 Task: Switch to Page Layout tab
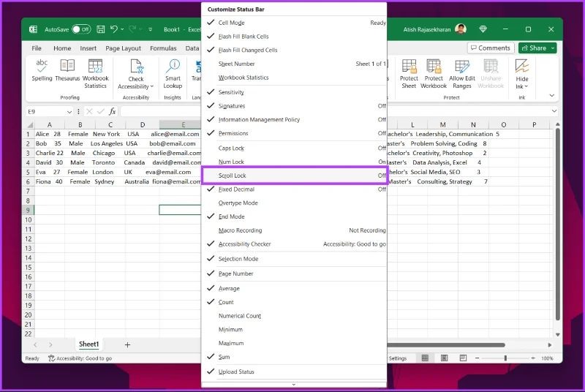(123, 48)
